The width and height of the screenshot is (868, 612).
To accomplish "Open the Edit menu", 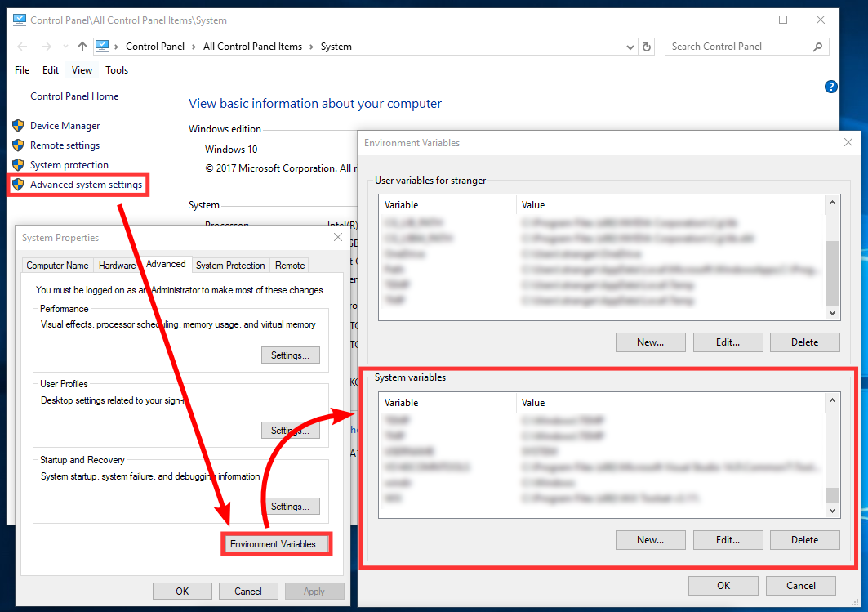I will [x=51, y=69].
